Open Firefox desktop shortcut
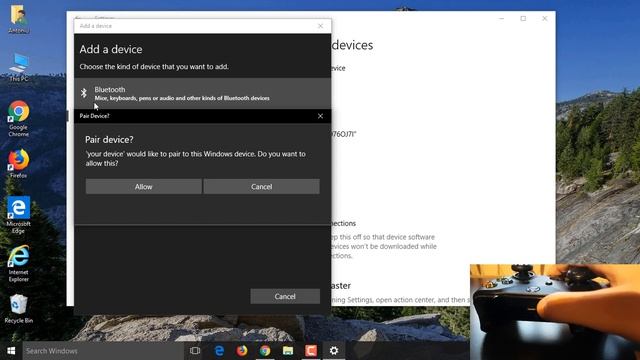This screenshot has height=360, width=640. [18, 164]
